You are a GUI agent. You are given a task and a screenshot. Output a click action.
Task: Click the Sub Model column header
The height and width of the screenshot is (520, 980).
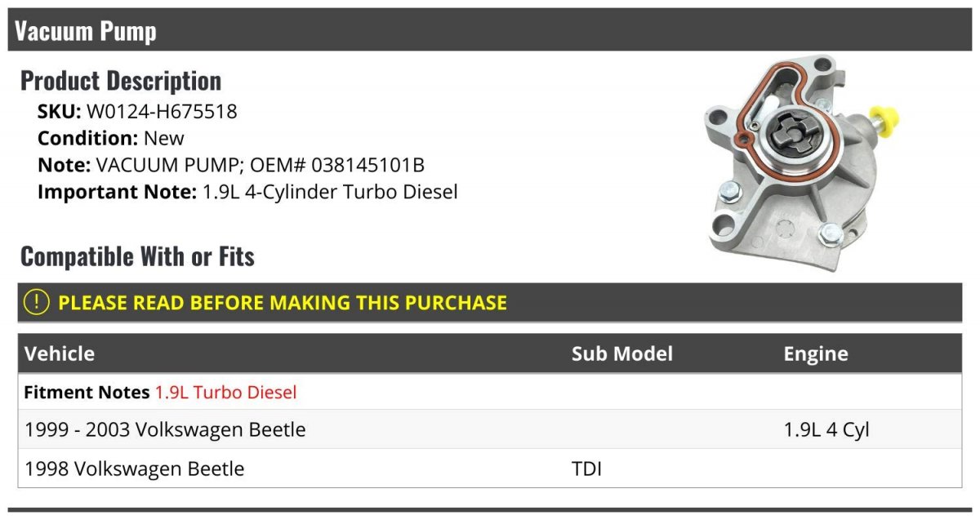click(621, 353)
